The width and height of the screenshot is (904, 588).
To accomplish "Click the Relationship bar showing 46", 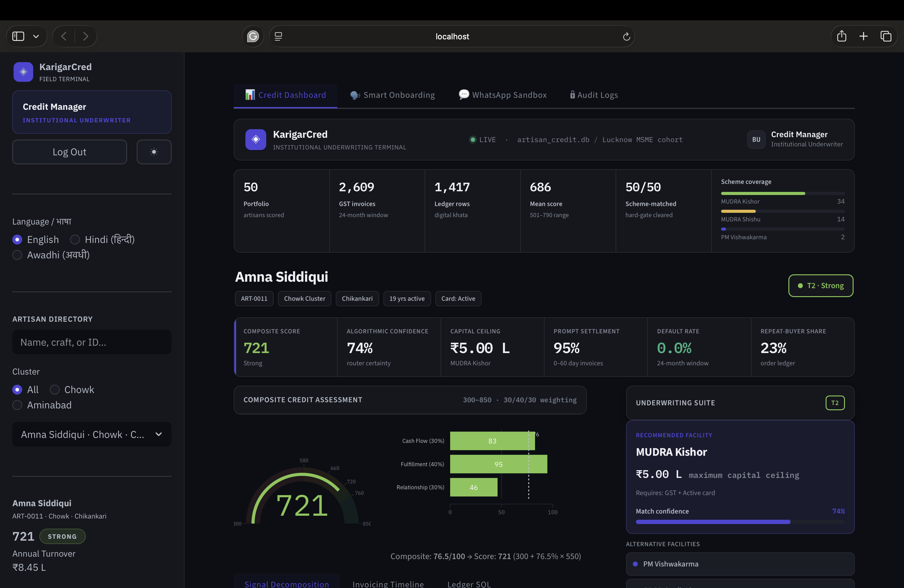I will click(474, 487).
